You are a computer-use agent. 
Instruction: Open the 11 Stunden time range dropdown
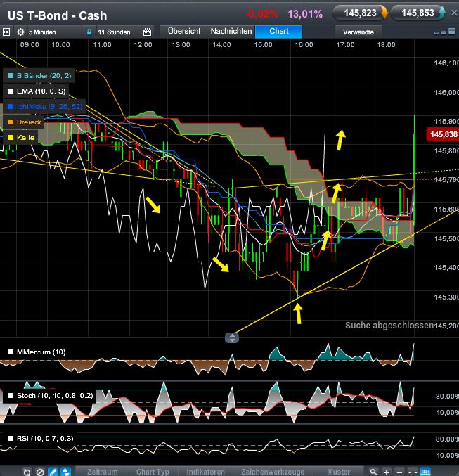[x=114, y=32]
